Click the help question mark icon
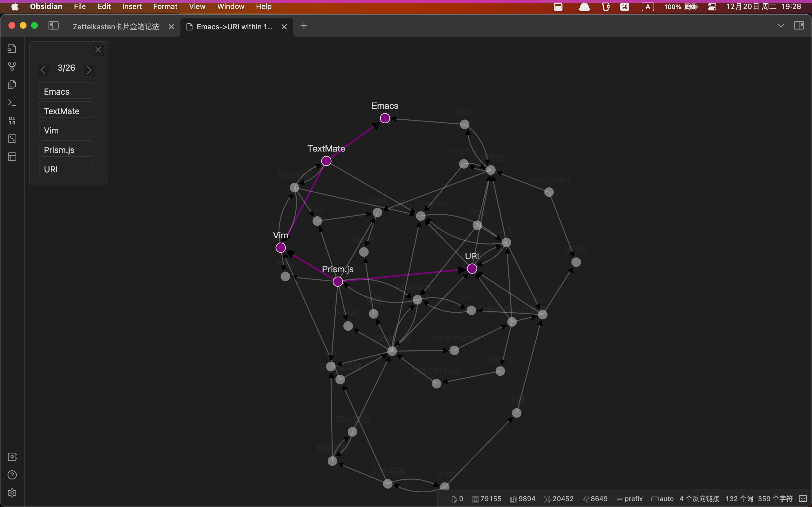The height and width of the screenshot is (507, 812). tap(12, 475)
